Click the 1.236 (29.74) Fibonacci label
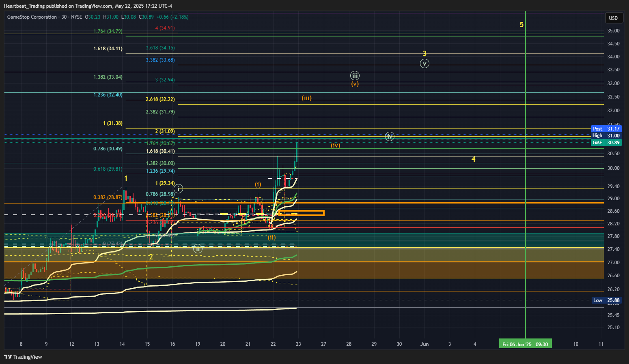Image resolution: width=629 pixels, height=364 pixels. (160, 171)
